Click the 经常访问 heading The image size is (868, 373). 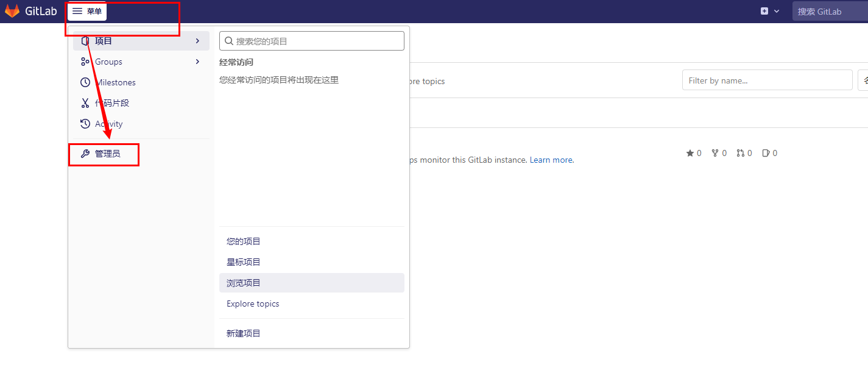(x=236, y=62)
